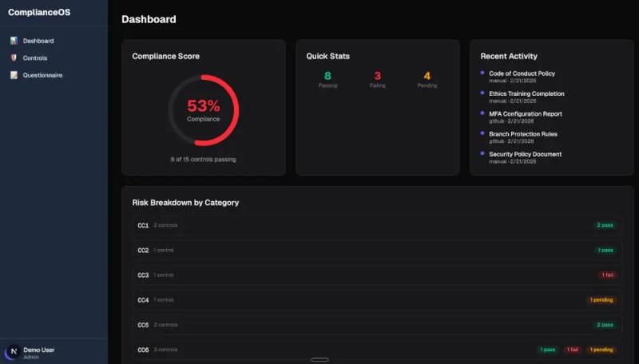Click the Admin role label under Demo User

[x=31, y=357]
